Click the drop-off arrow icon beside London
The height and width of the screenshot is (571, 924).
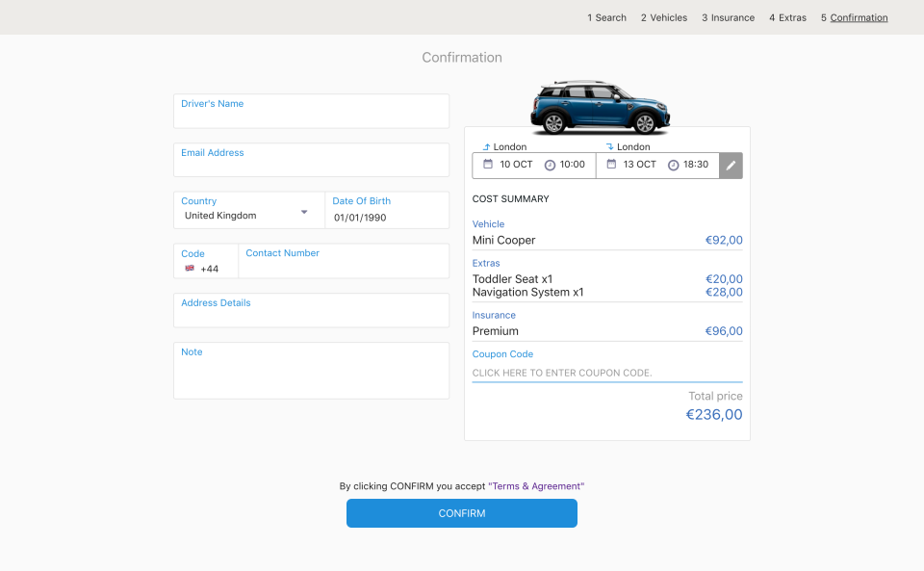pyautogui.click(x=608, y=145)
